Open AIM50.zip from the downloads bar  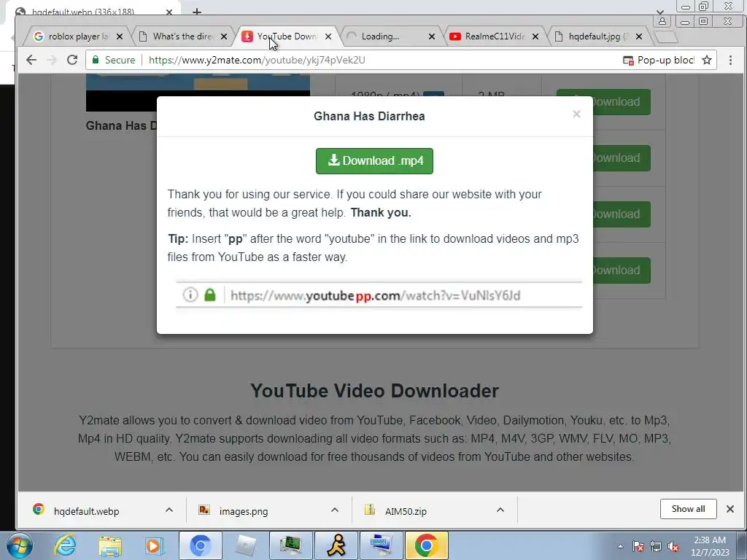tap(405, 511)
